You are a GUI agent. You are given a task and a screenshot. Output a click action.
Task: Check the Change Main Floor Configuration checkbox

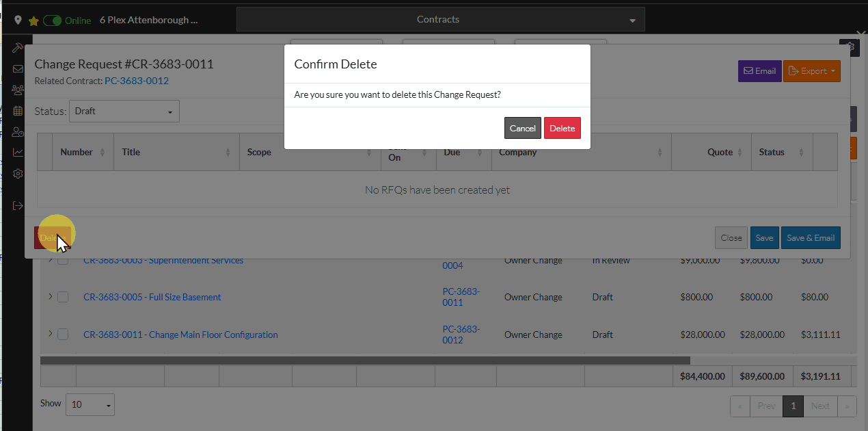(63, 335)
